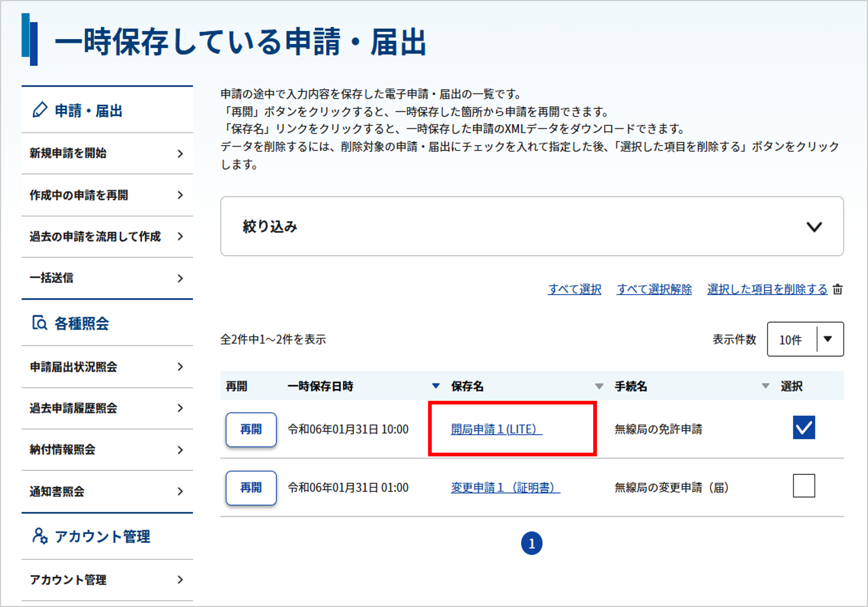The width and height of the screenshot is (868, 607).
Task: Uncheck the 開局申請1(LITE) row checkbox
Action: pos(804,427)
